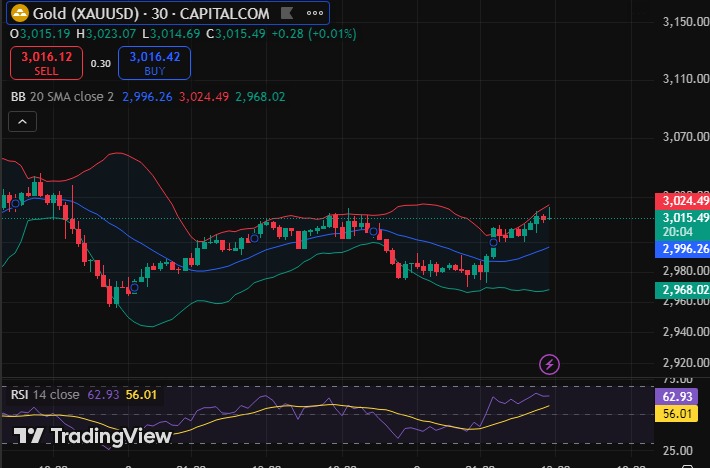This screenshot has height=468, width=710.
Task: Collapse the indicator legend with chevron button
Action: tap(23, 122)
